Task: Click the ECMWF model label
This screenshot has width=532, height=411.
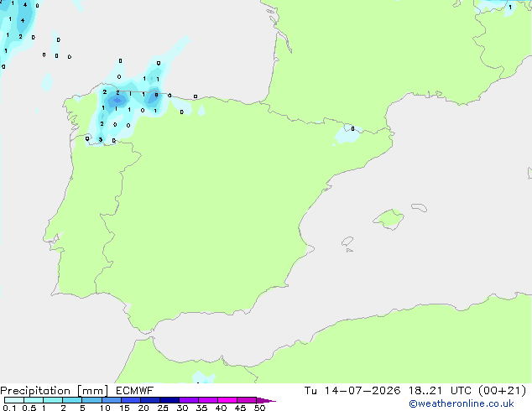Action: 135,391
